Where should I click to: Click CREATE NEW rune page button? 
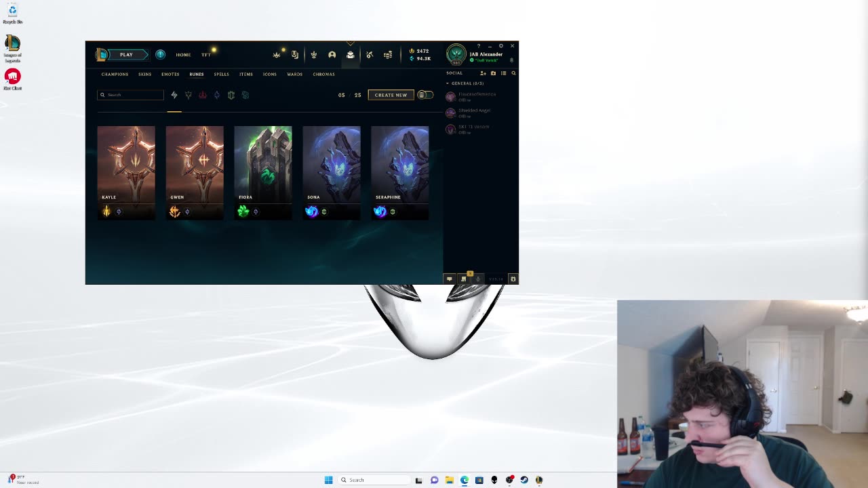pyautogui.click(x=391, y=95)
